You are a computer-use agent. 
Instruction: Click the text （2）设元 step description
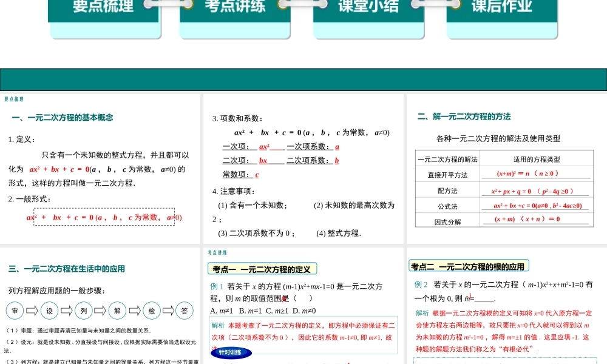click(x=100, y=346)
